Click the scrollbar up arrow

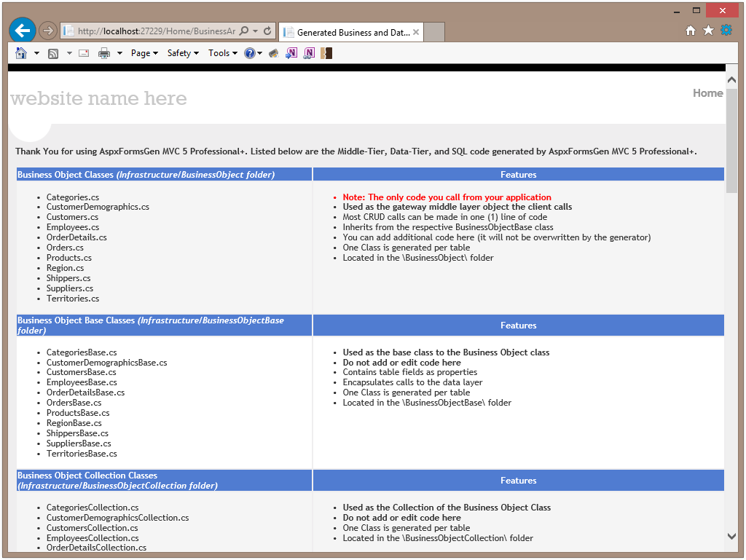click(x=731, y=80)
